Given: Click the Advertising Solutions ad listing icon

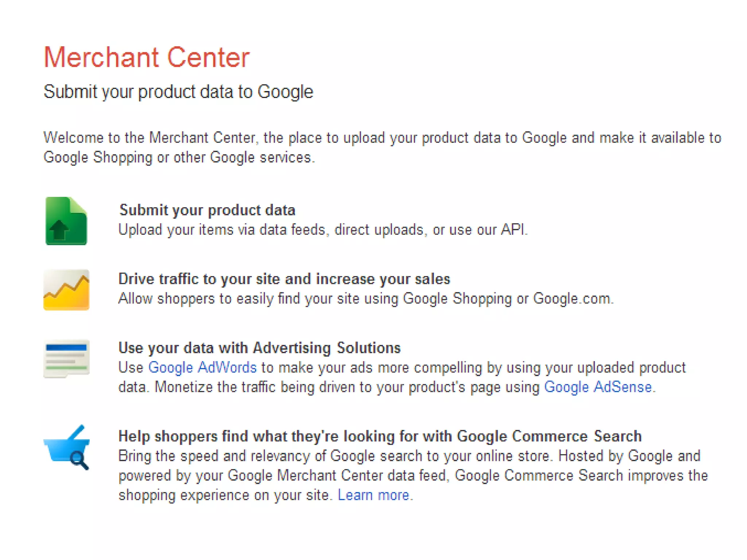Looking at the screenshot, I should [x=66, y=358].
